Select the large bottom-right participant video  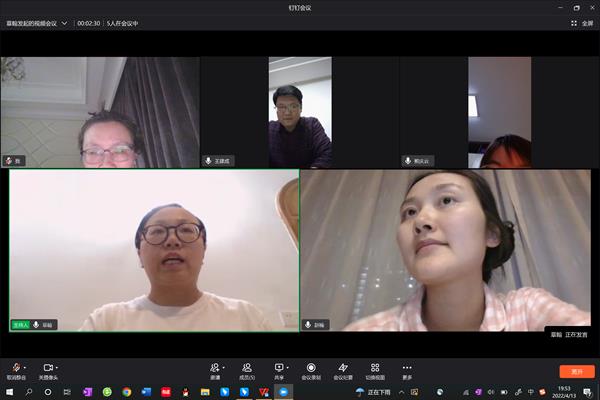[x=449, y=250]
